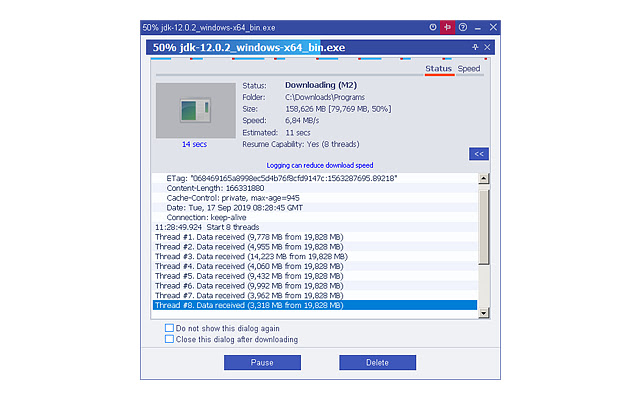Image resolution: width=640 pixels, height=400 pixels.
Task: Click the log scrollbar down arrow
Action: coord(484,313)
